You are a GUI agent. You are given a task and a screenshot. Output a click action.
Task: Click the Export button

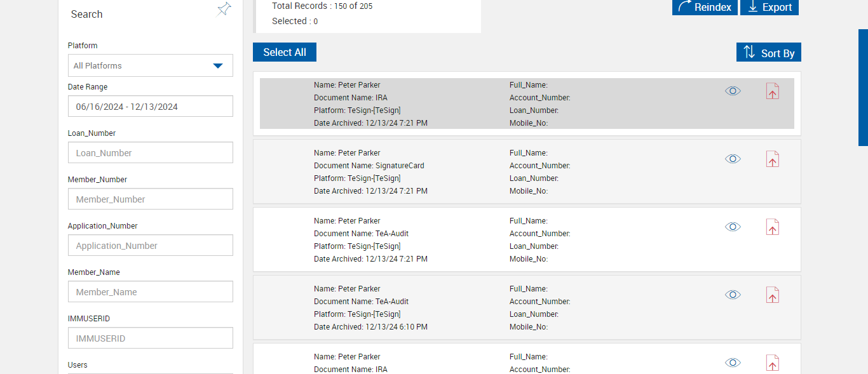point(769,7)
